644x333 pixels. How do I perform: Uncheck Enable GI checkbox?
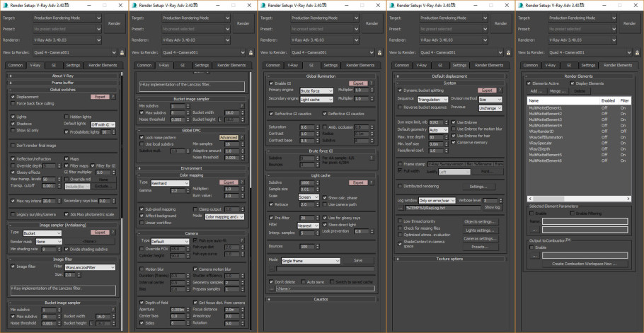(x=271, y=83)
